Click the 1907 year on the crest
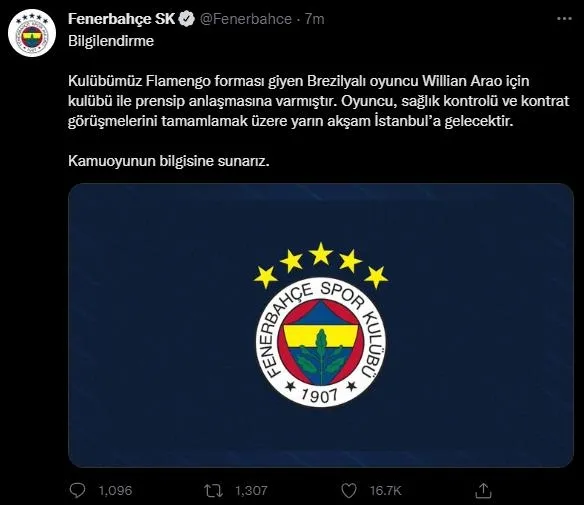This screenshot has height=505, width=584. point(320,395)
